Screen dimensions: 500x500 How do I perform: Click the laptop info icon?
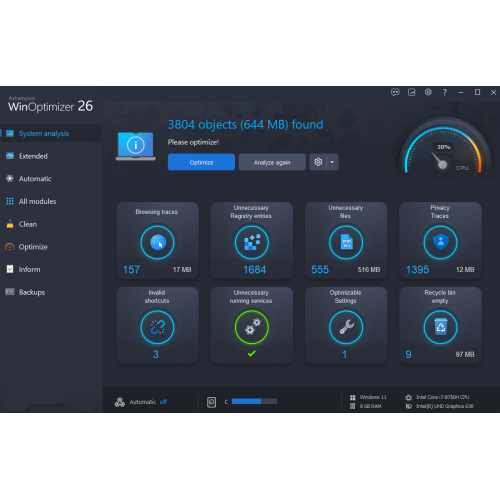coord(136,146)
